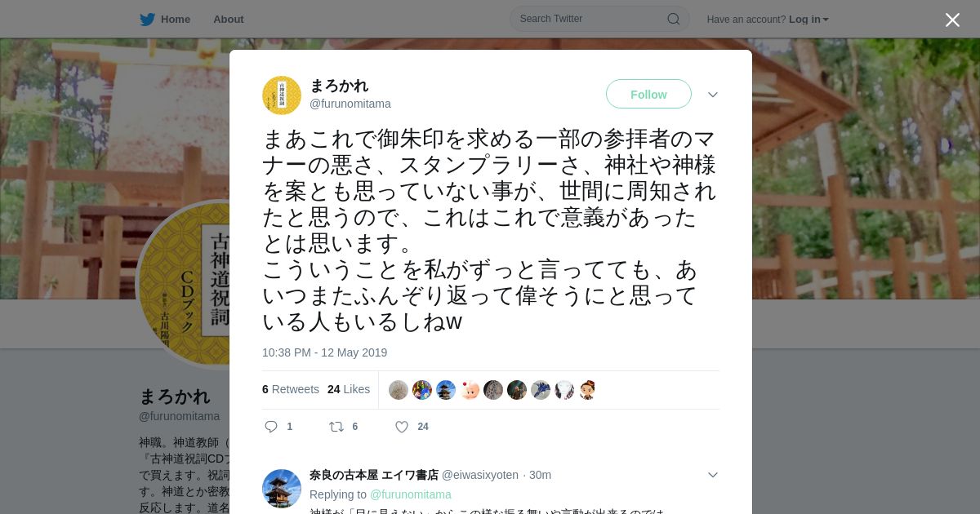This screenshot has height=514, width=980.
Task: Open the tweet timestamp 10:38 PM - 12 May 2019
Action: coord(324,352)
